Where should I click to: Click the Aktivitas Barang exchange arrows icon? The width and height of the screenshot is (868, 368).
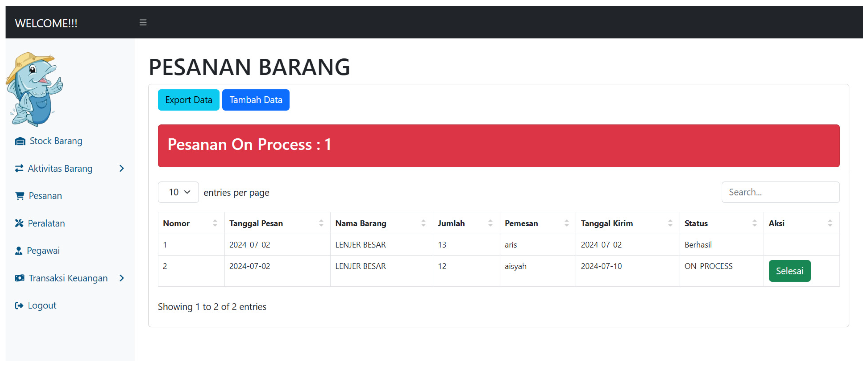(19, 168)
